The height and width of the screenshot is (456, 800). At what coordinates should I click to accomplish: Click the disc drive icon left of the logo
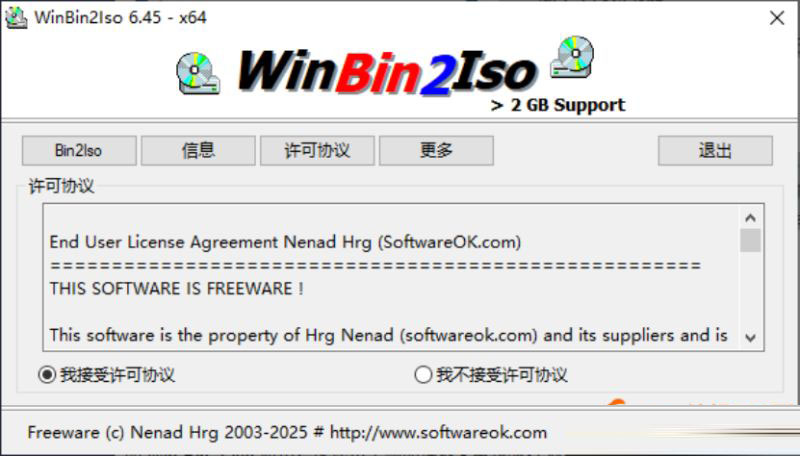198,73
